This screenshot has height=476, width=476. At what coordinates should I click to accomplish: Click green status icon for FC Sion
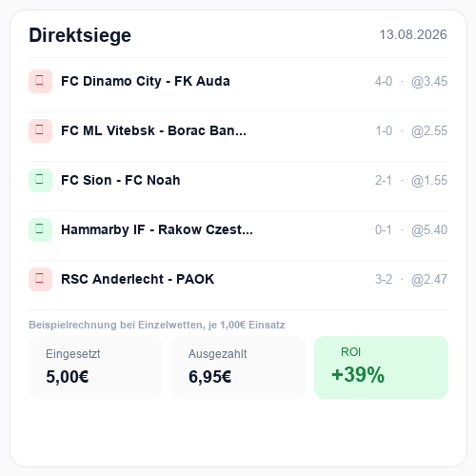point(40,180)
